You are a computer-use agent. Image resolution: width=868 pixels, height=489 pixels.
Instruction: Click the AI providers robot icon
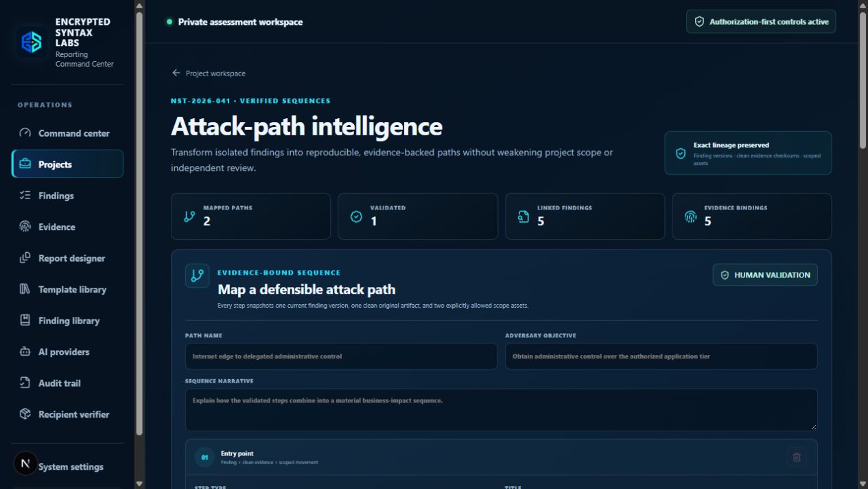(x=25, y=352)
